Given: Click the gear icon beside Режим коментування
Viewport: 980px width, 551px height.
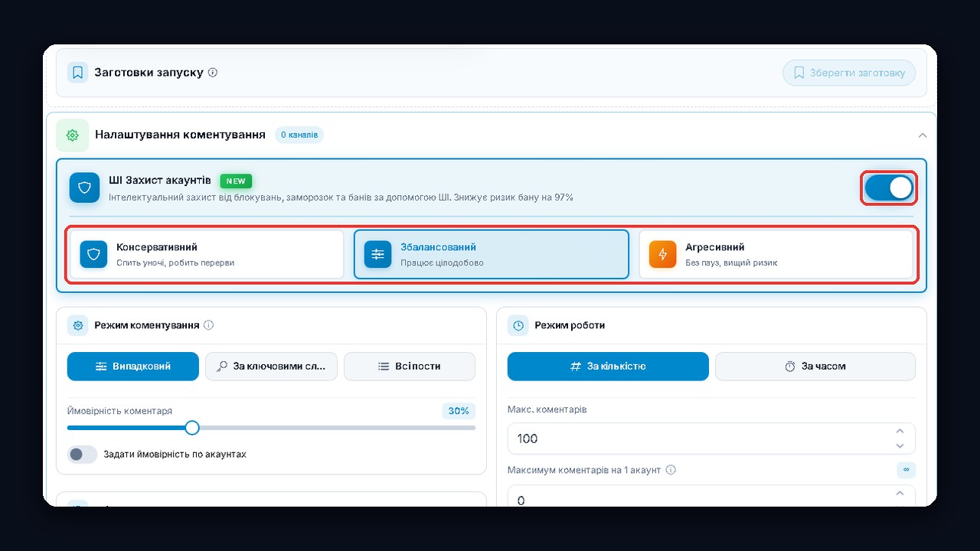Looking at the screenshot, I should 78,325.
